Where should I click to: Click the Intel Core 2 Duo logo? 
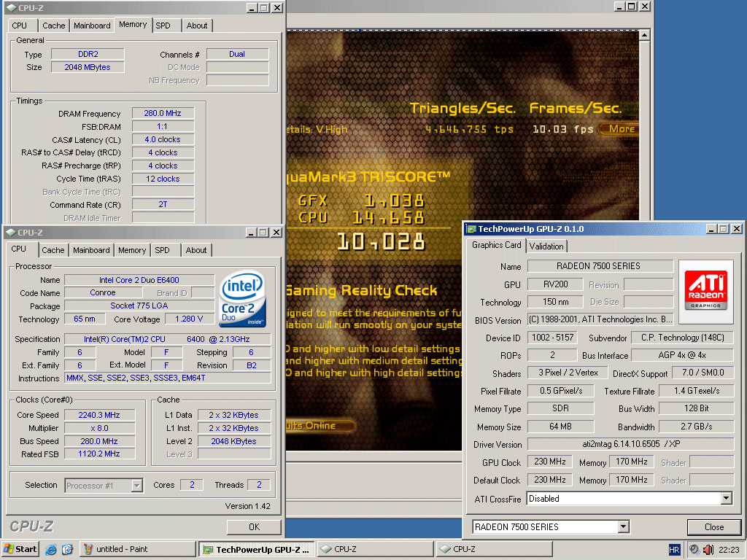point(242,298)
